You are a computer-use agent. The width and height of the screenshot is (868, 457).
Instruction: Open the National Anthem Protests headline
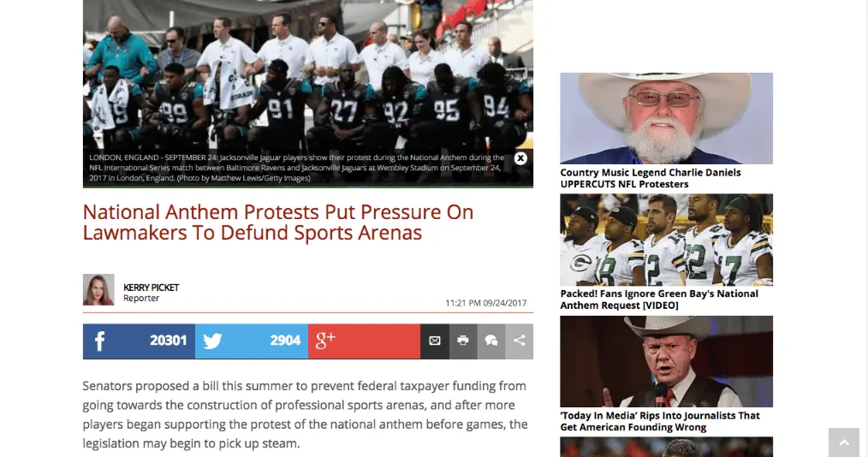278,223
